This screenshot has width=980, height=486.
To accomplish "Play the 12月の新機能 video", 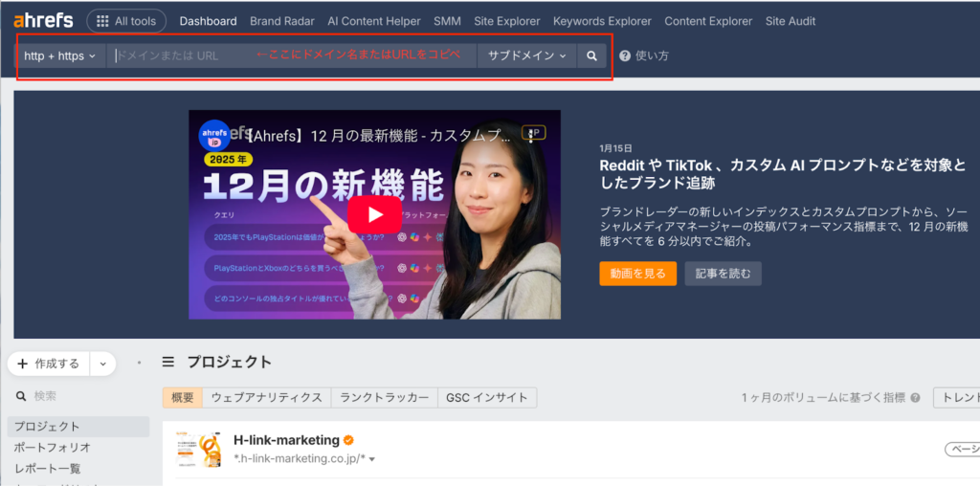I will click(x=374, y=214).
